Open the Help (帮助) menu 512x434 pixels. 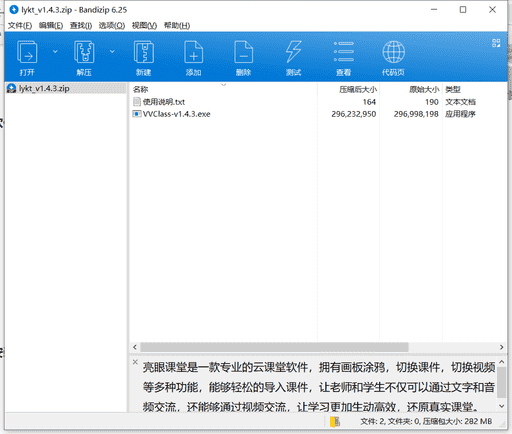[177, 26]
